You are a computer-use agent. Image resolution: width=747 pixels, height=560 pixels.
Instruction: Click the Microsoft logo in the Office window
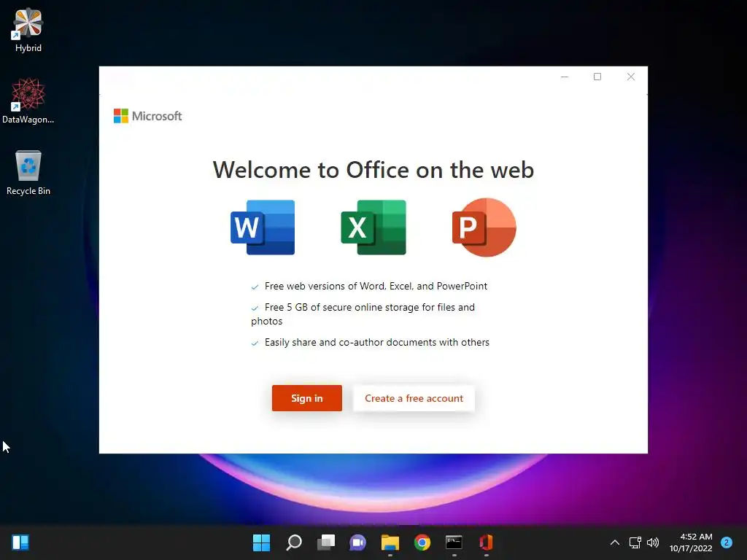pos(147,116)
